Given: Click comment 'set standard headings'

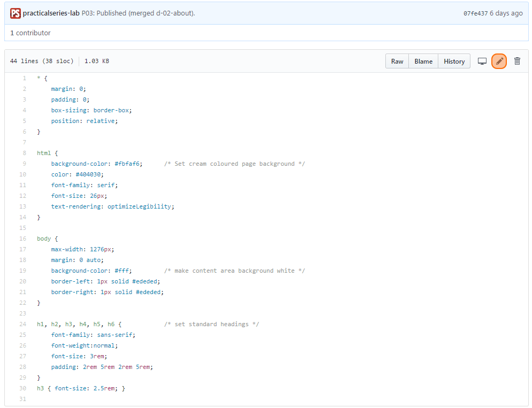Looking at the screenshot, I should click(x=211, y=324).
